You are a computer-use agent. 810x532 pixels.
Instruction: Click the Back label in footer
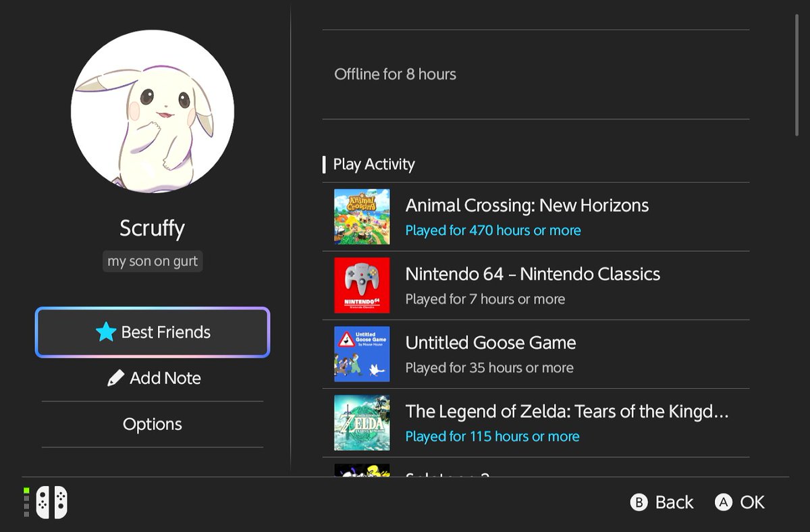point(674,502)
